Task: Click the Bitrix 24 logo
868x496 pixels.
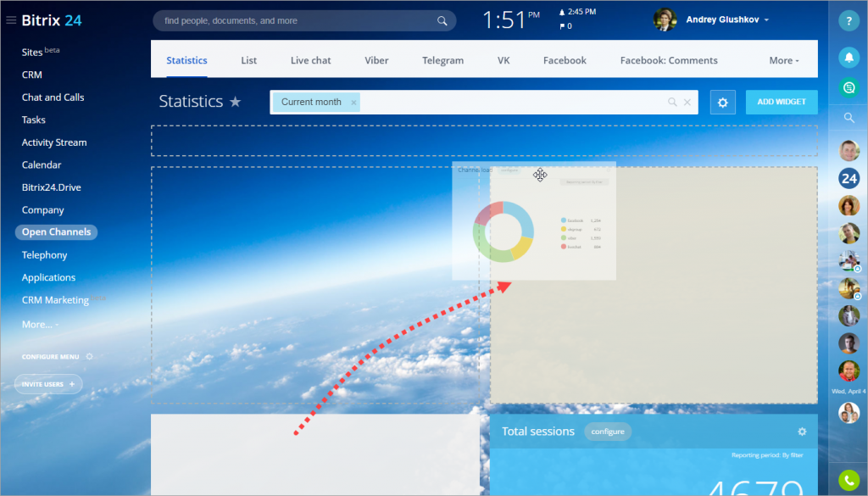Action: (52, 20)
